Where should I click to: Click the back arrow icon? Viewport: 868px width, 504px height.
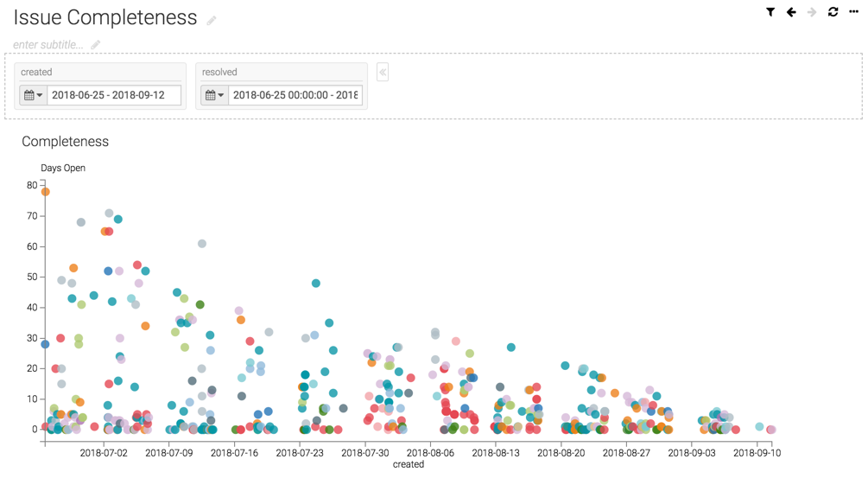point(791,12)
